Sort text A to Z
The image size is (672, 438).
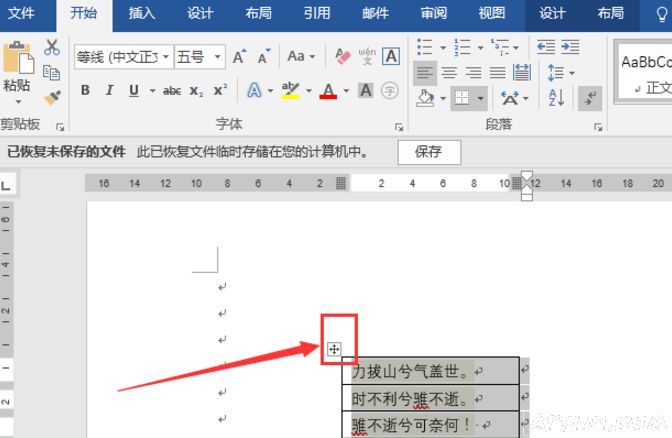point(556,98)
